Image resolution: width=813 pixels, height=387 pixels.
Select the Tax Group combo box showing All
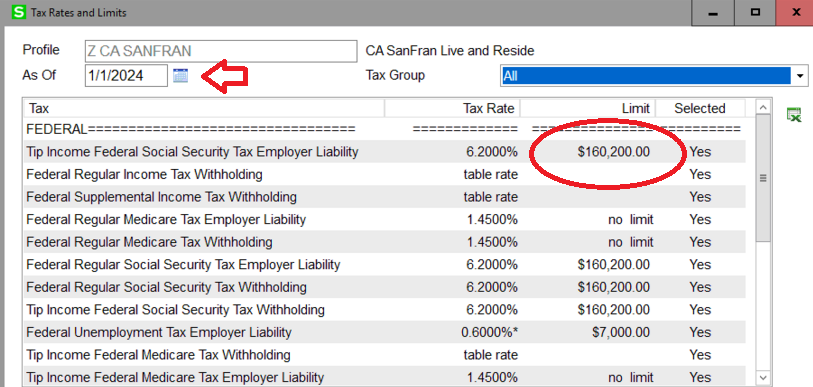tap(654, 76)
